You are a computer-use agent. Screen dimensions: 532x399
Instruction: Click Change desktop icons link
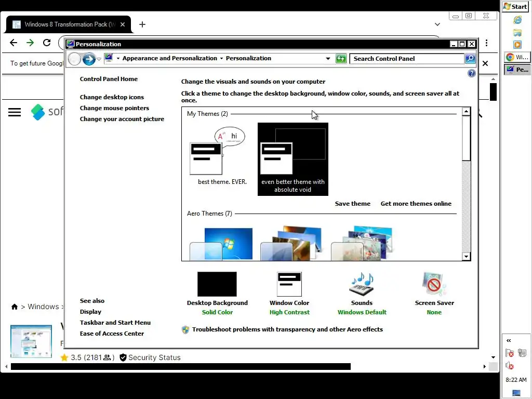(x=112, y=97)
